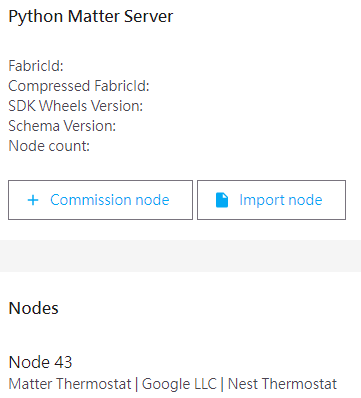The image size is (361, 398).
Task: Click the number 43 in the node title
Action: click(62, 362)
